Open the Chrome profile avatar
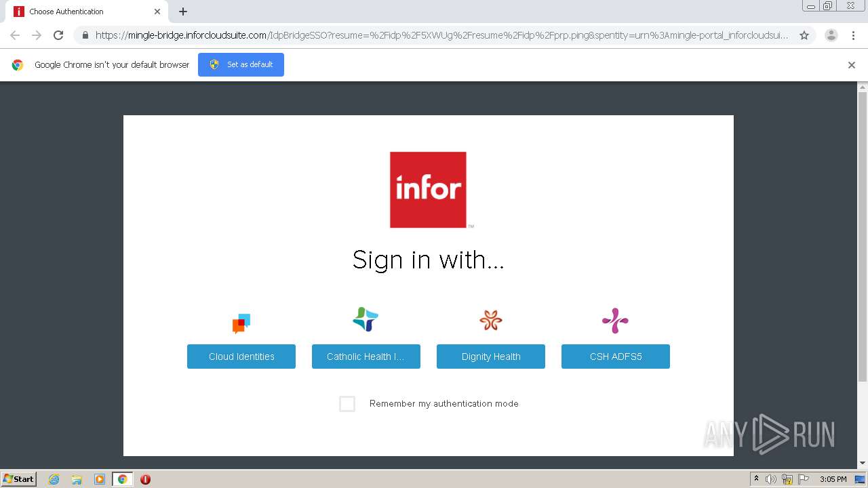The height and width of the screenshot is (488, 868). (x=831, y=35)
